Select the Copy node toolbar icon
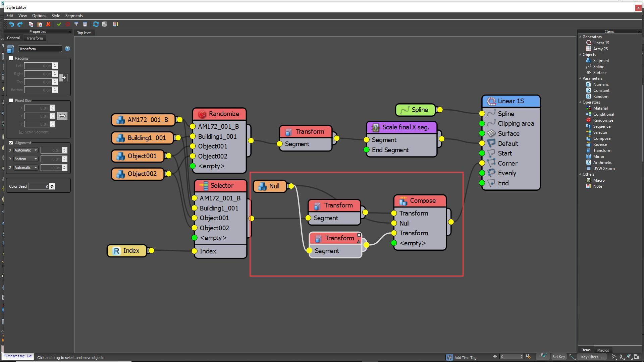The width and height of the screenshot is (644, 362). pyautogui.click(x=31, y=24)
